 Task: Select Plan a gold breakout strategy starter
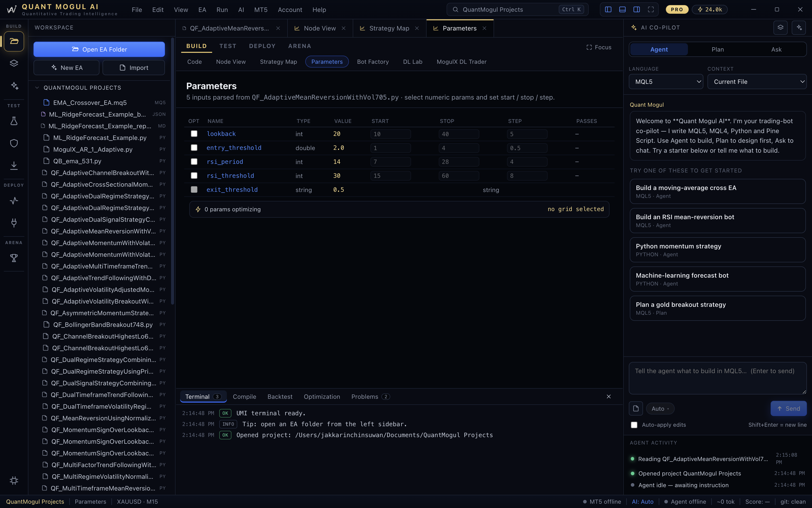[718, 308]
